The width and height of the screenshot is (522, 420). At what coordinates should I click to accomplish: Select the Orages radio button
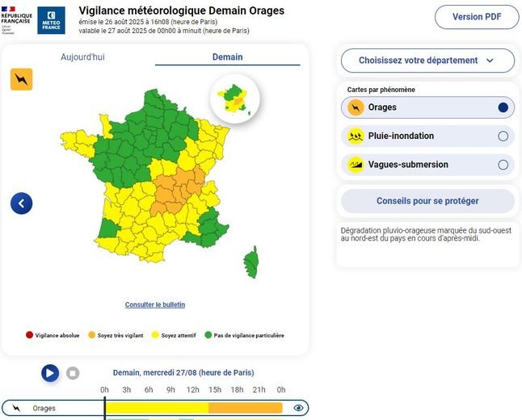[x=503, y=107]
